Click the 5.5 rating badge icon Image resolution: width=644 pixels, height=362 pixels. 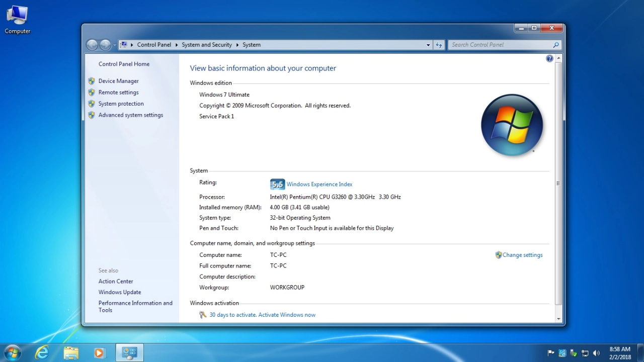click(x=277, y=184)
